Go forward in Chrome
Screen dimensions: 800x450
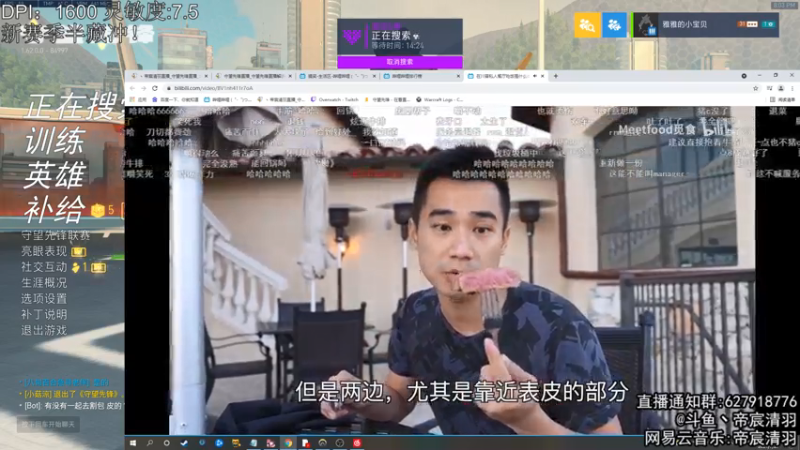point(143,88)
